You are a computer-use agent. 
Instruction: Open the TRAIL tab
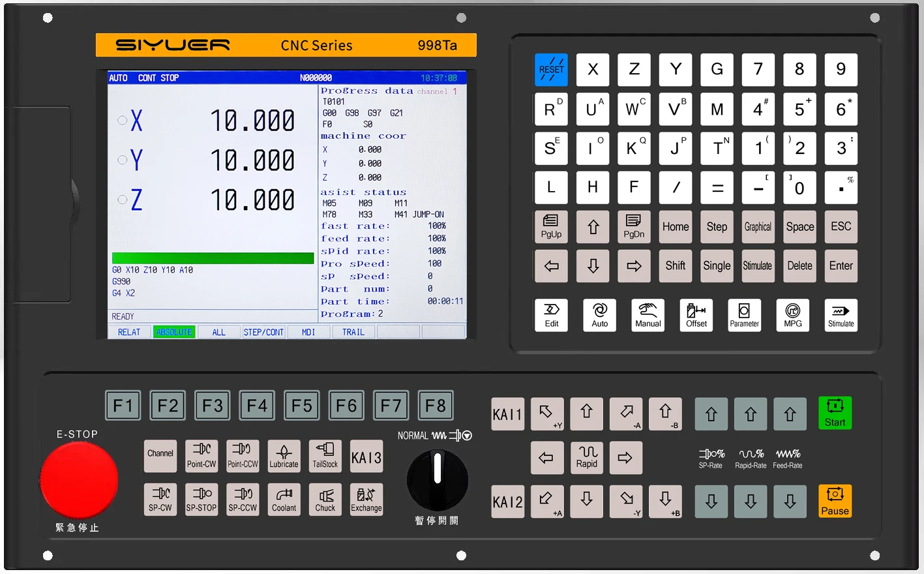(353, 332)
